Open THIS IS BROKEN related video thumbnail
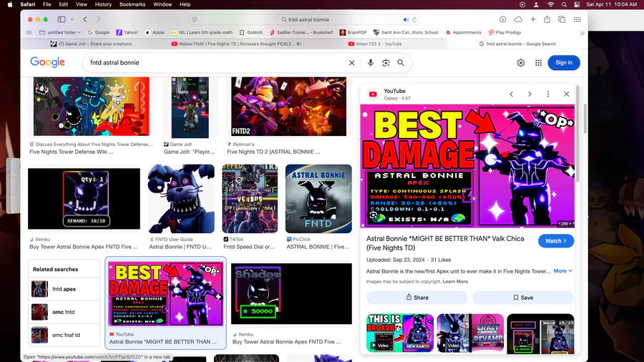The image size is (644, 362). coord(399,333)
